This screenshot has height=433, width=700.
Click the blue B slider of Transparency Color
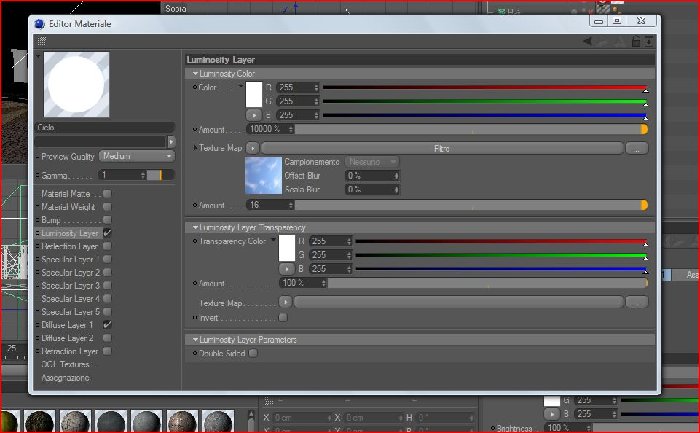point(501,269)
